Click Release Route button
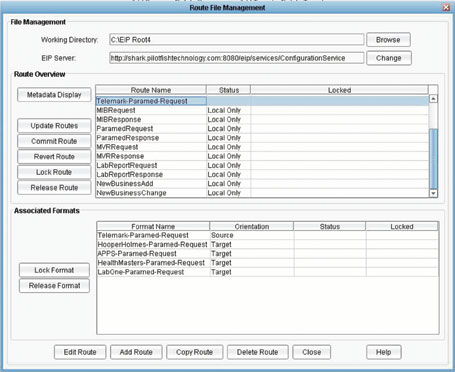This screenshot has width=455, height=372. coord(54,188)
